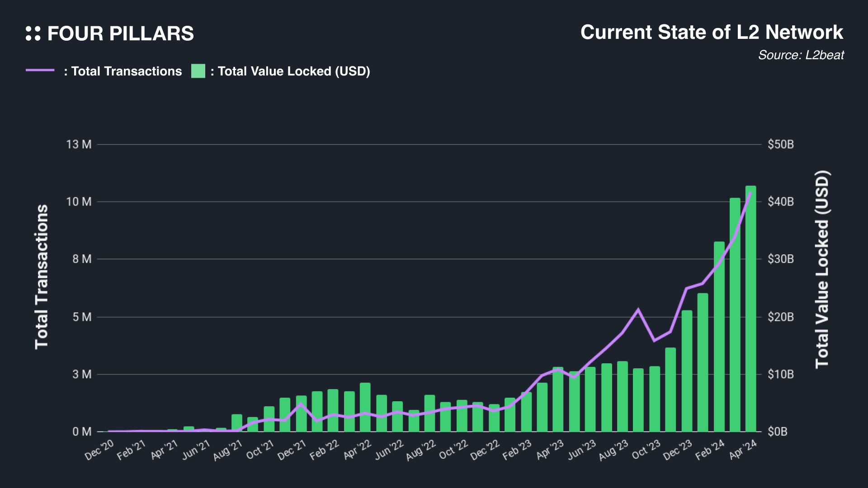
Task: Click the 13 M left axis label
Action: 79,145
